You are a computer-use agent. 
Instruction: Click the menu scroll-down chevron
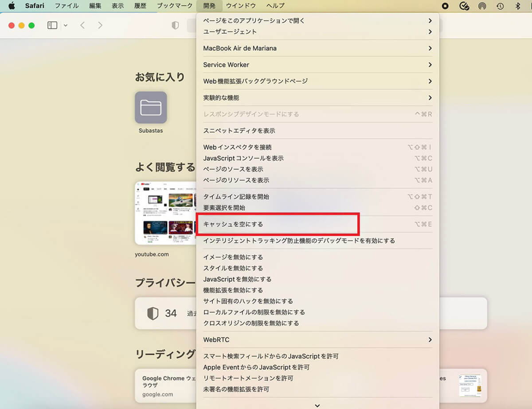317,405
